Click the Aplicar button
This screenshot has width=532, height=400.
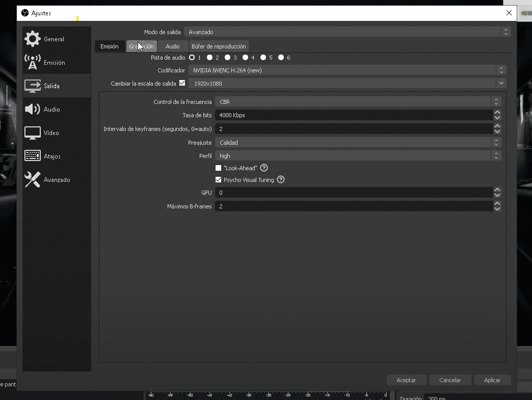click(492, 380)
